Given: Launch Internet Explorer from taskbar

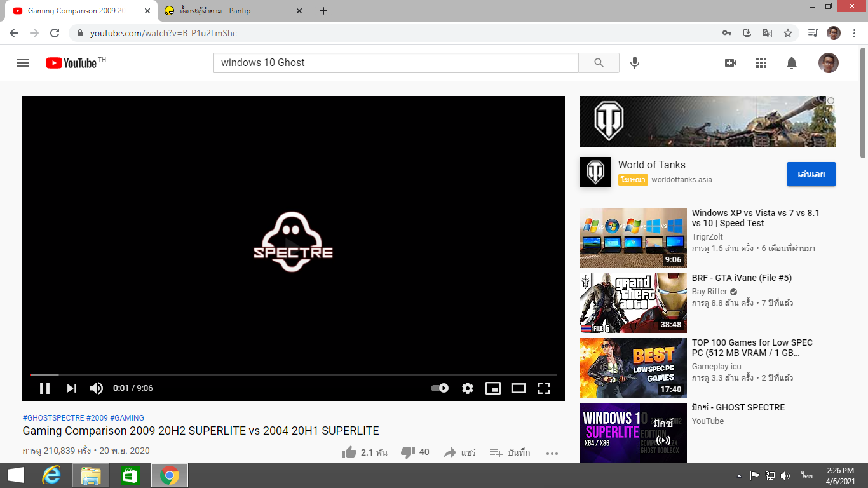Looking at the screenshot, I should pos(51,475).
